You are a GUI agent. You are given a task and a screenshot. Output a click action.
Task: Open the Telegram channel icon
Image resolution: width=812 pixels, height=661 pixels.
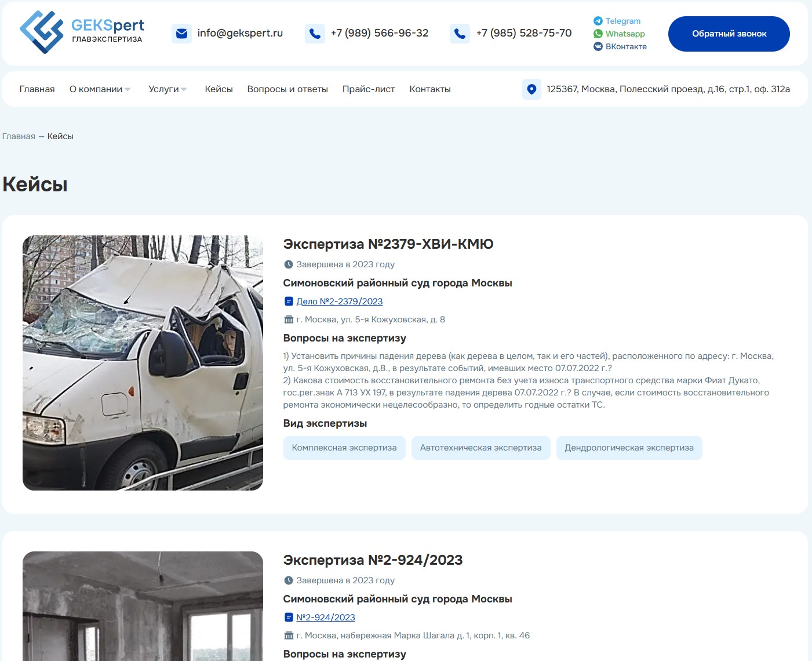click(x=597, y=21)
